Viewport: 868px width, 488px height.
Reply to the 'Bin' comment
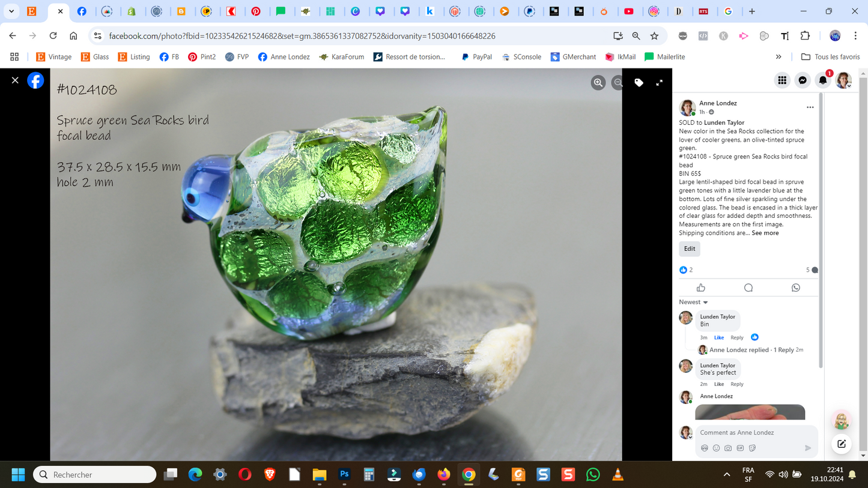737,337
